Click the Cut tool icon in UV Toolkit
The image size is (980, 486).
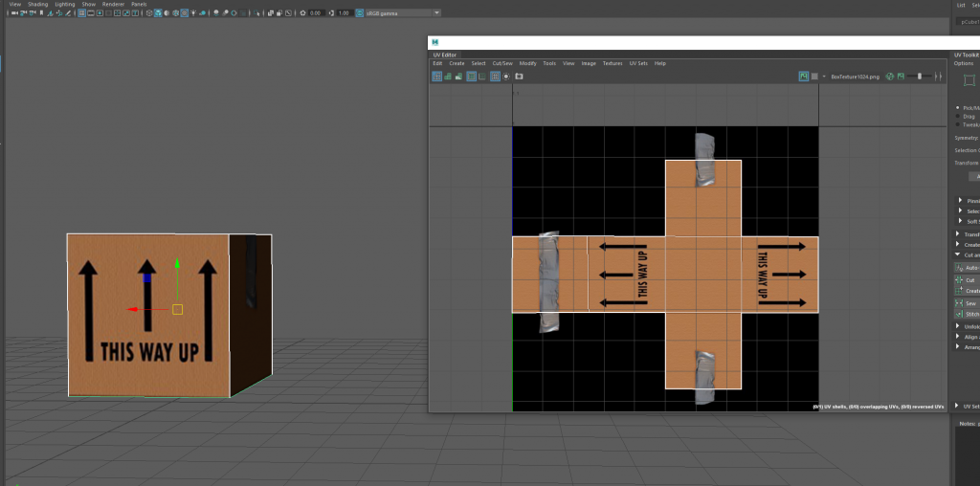coord(958,280)
